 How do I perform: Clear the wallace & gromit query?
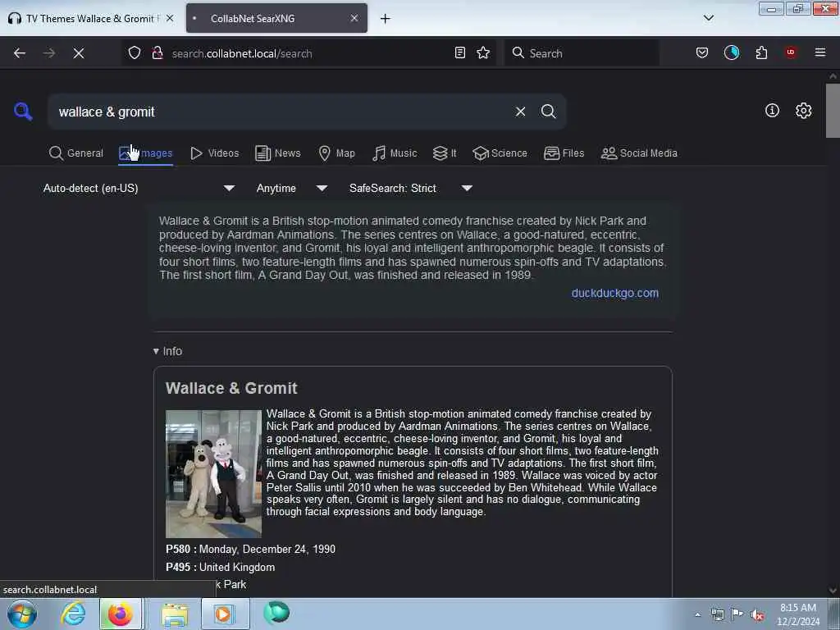click(520, 112)
